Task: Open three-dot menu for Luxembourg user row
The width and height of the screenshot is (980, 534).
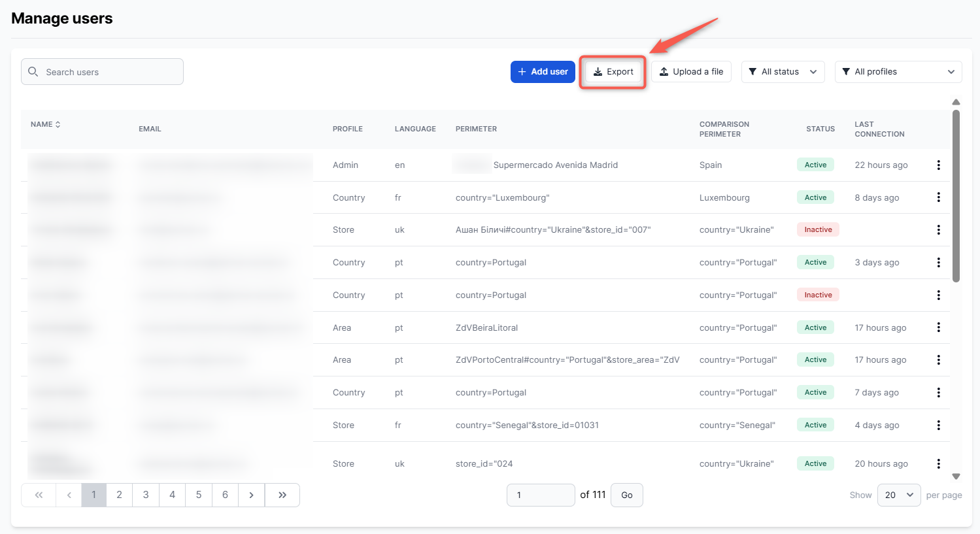Action: click(938, 197)
